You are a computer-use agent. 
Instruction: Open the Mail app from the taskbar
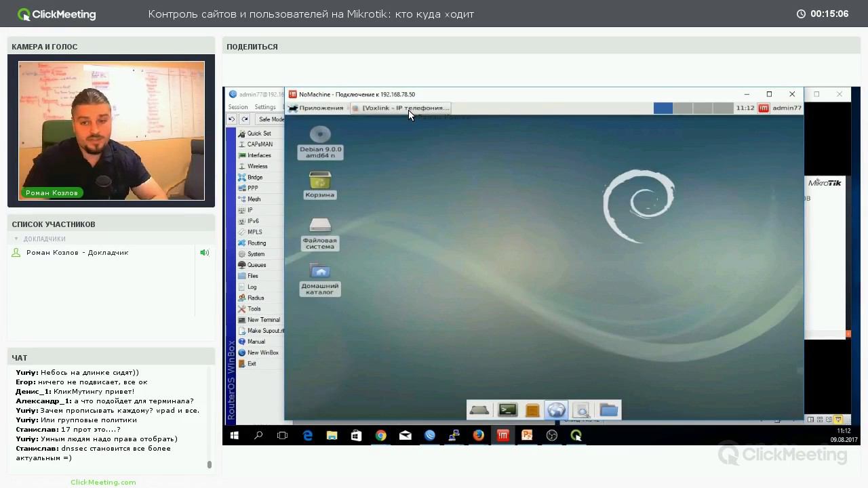405,436
